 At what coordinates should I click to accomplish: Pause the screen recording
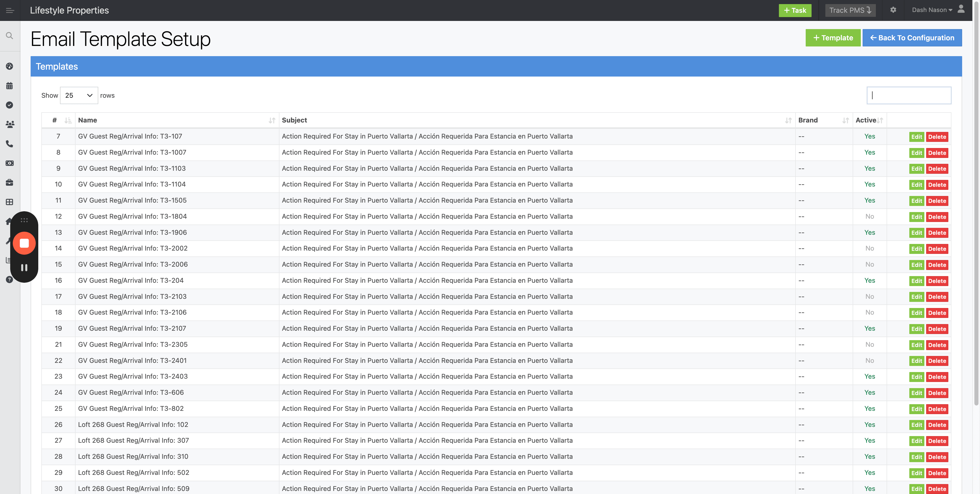tap(24, 268)
